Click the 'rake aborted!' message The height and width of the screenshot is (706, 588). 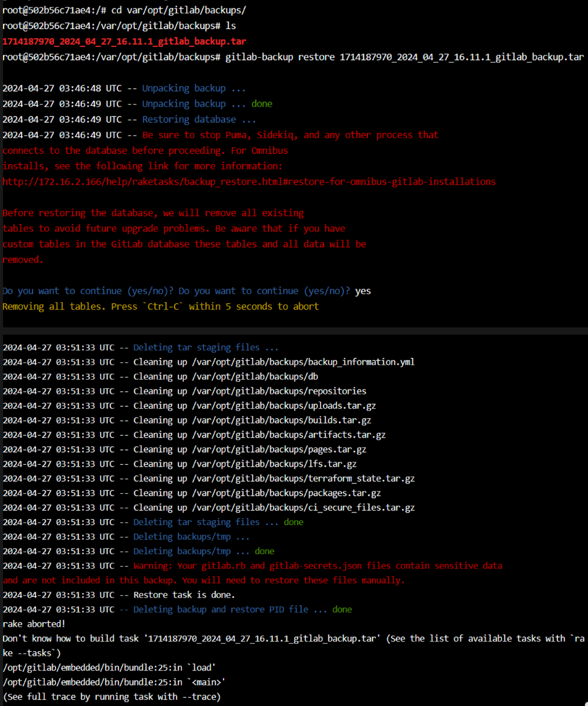click(34, 624)
